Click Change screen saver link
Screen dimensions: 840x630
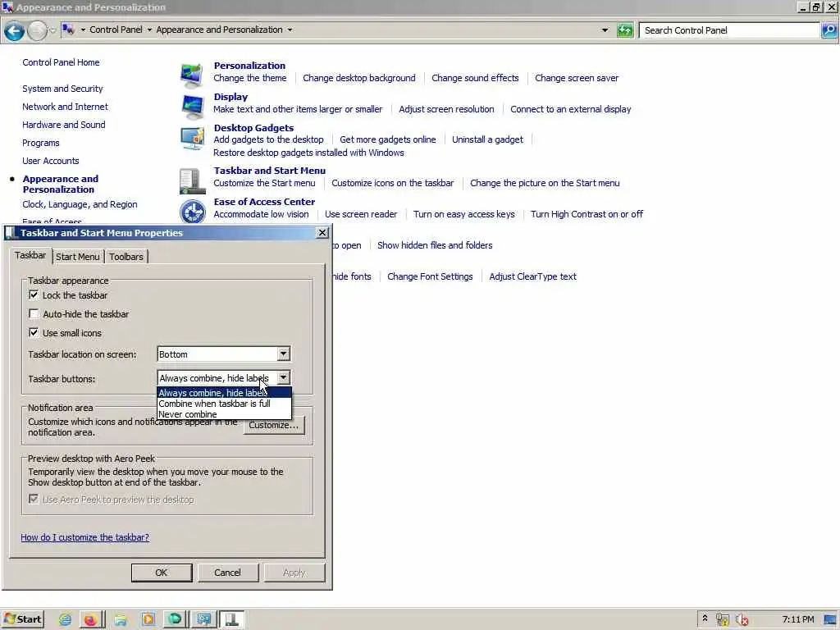click(x=577, y=78)
